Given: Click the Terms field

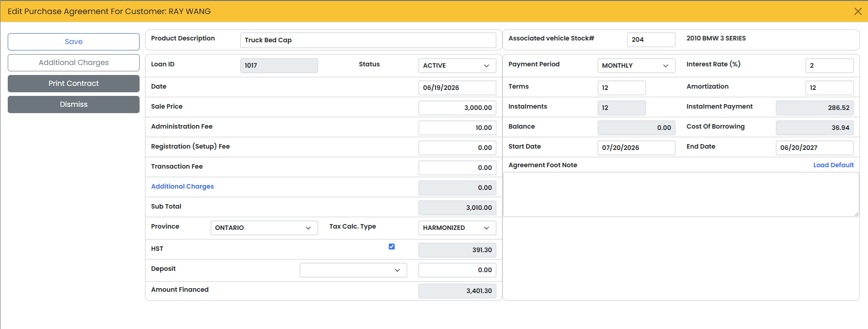Looking at the screenshot, I should pos(622,88).
